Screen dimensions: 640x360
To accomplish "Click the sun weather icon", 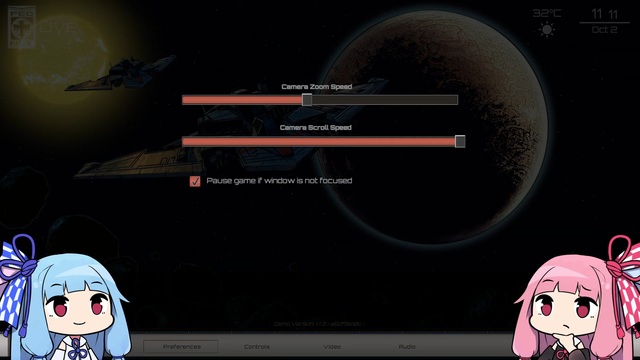I will coord(547,30).
